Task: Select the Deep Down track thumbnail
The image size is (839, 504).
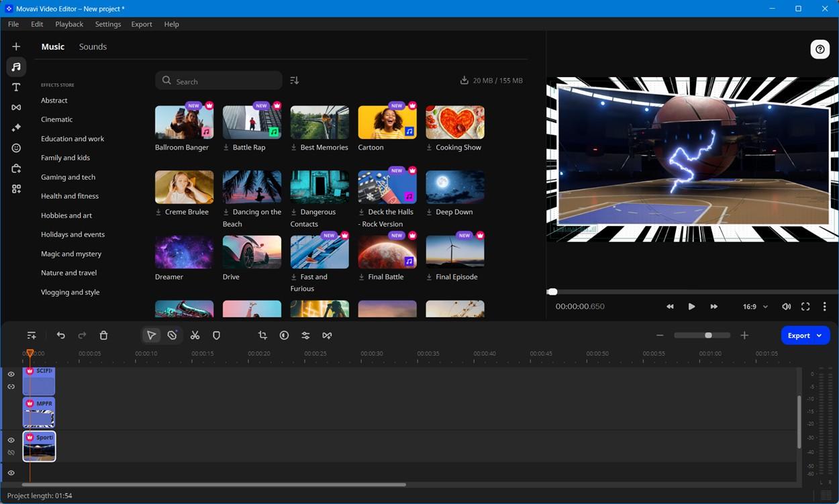Action: point(455,187)
